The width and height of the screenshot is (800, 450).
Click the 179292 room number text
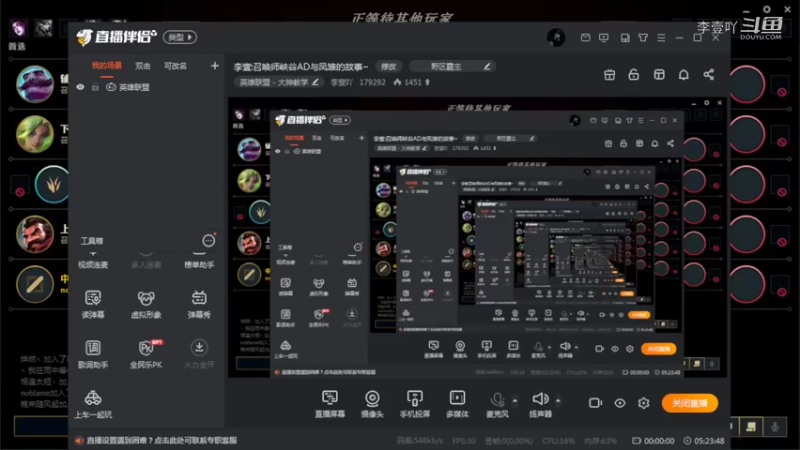click(x=372, y=82)
